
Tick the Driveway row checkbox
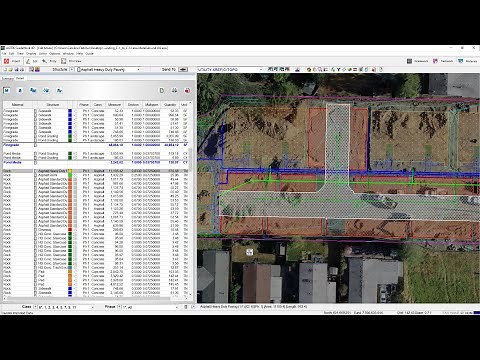point(35,230)
